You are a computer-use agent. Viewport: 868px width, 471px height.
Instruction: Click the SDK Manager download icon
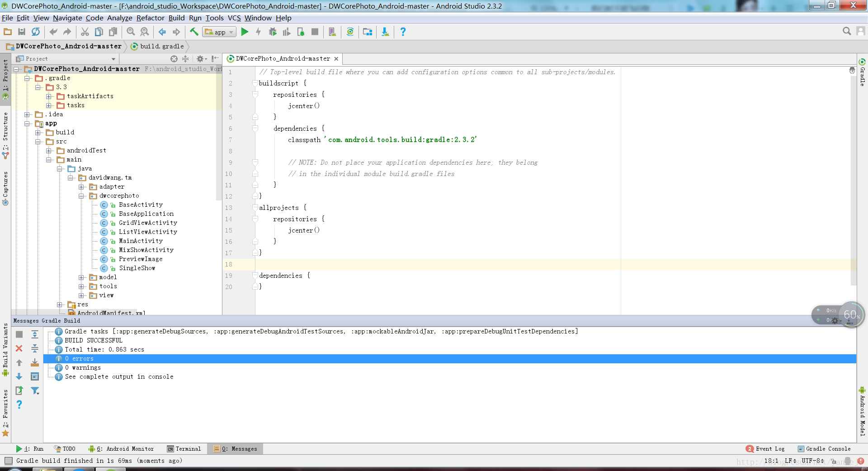click(x=385, y=32)
